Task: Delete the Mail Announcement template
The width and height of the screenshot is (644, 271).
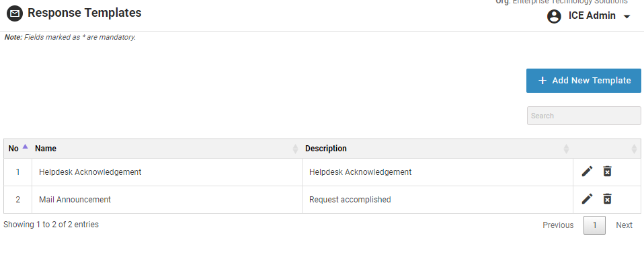Action: (607, 199)
